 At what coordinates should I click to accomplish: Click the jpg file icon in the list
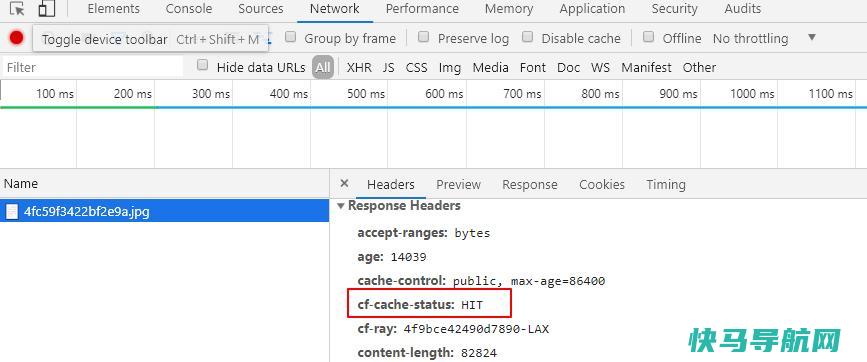(x=12, y=212)
